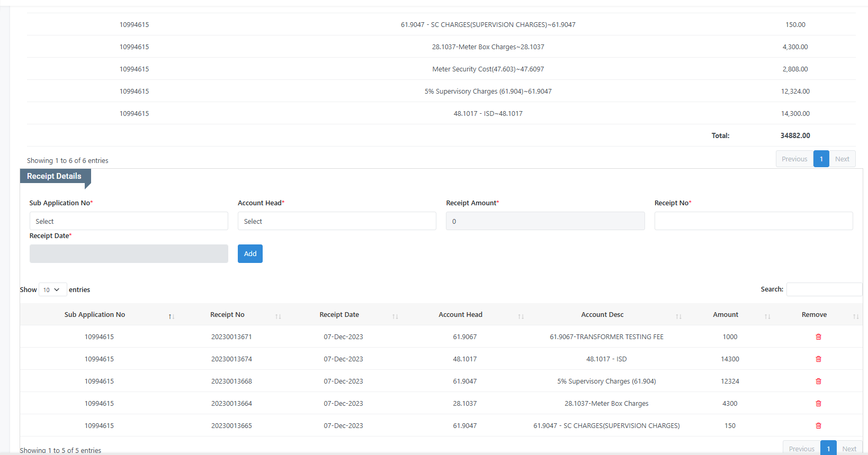Click into the Receipt No field
Viewport: 868px width, 455px height.
point(753,221)
